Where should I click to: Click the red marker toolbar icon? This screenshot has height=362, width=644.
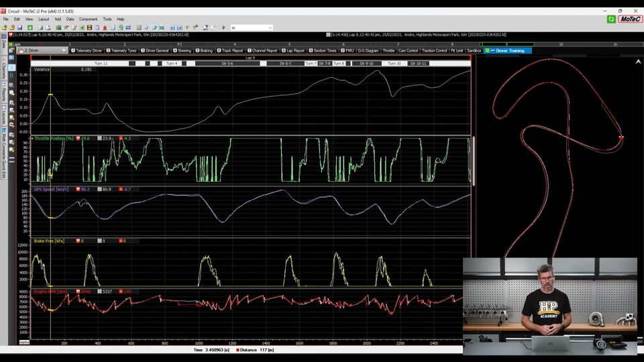pos(105,27)
